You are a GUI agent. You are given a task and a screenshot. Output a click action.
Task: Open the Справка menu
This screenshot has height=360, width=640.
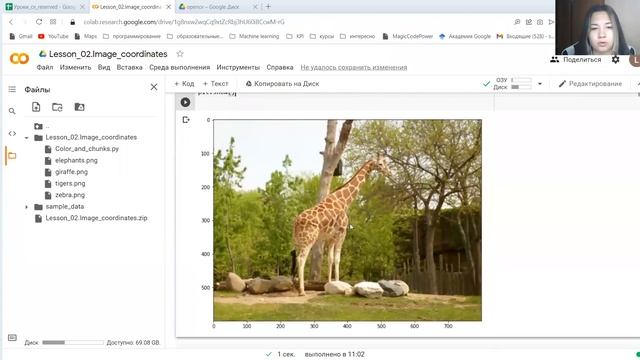(x=280, y=67)
